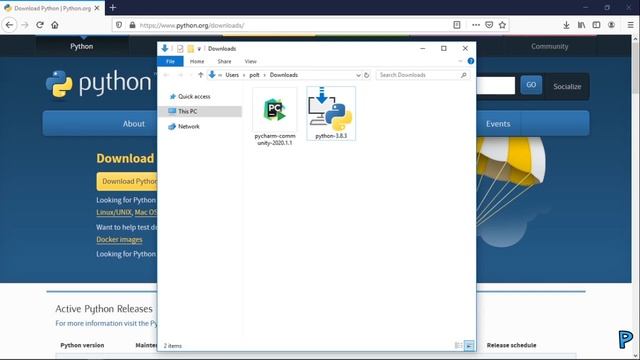The width and height of the screenshot is (640, 360).
Task: Open the Docker images link
Action: (119, 240)
